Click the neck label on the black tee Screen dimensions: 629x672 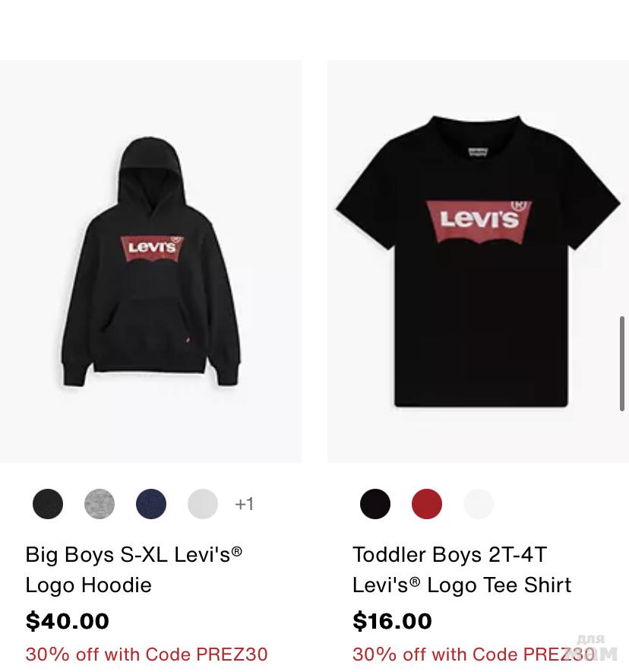click(x=478, y=152)
